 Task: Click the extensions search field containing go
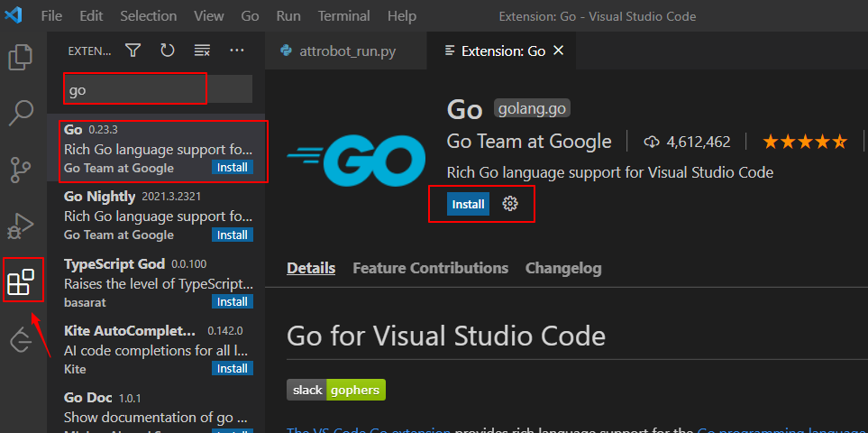point(158,89)
